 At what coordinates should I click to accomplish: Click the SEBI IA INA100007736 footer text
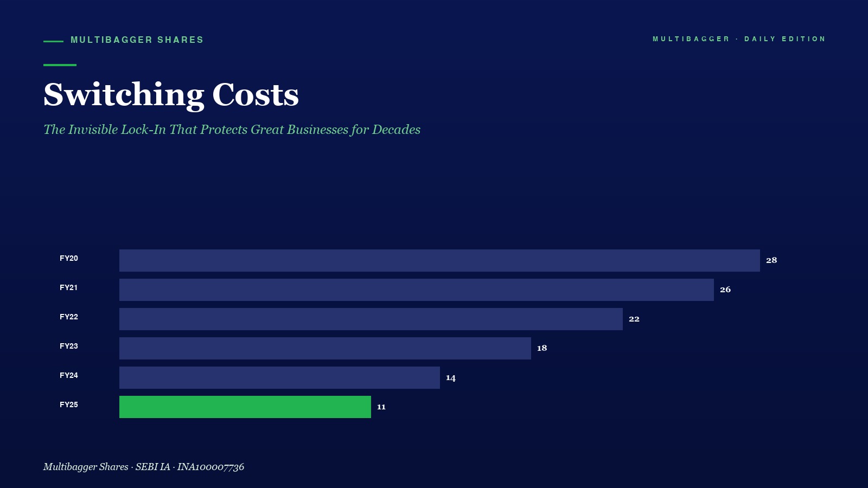pyautogui.click(x=144, y=467)
